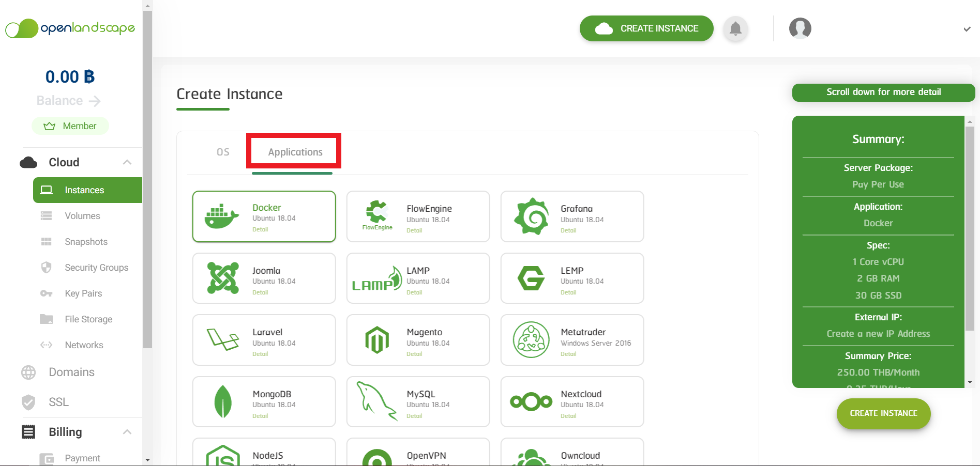The image size is (980, 466).
Task: Select the Nextcloud logo icon
Action: [x=531, y=401]
